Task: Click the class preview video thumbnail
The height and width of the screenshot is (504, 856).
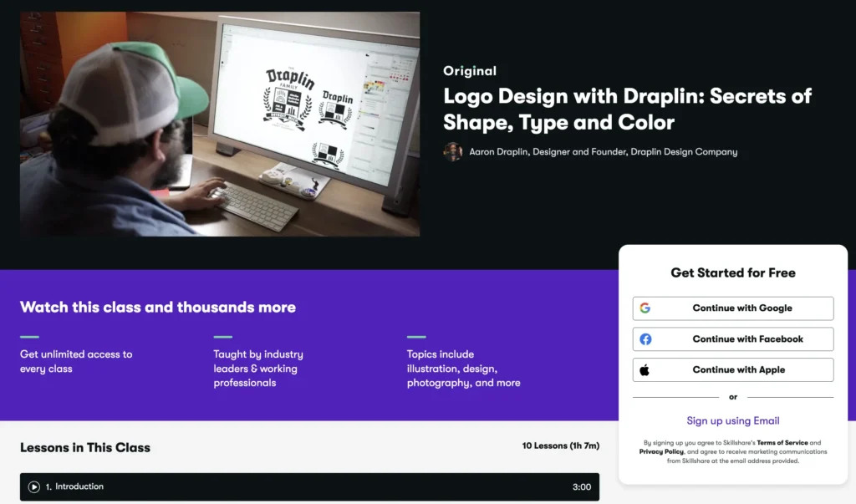Action: (220, 125)
